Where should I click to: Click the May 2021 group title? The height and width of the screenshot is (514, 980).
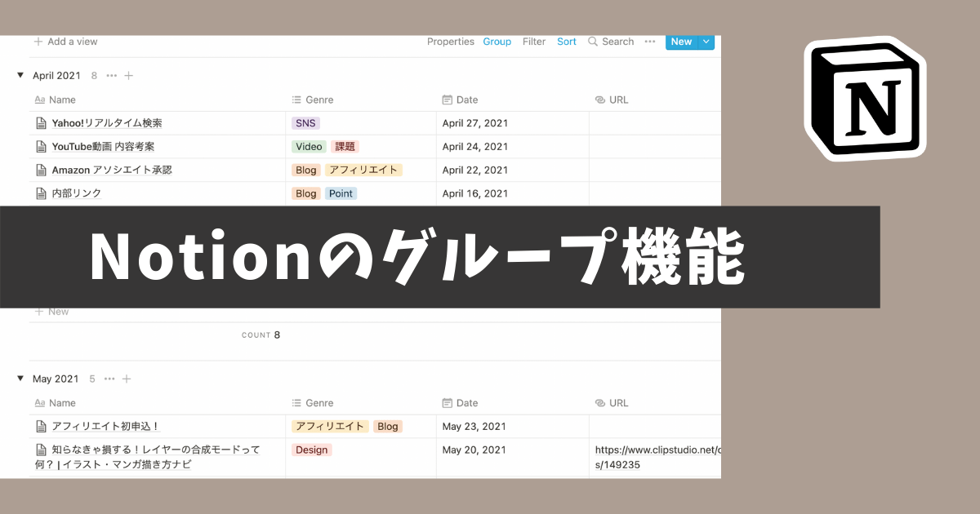56,379
